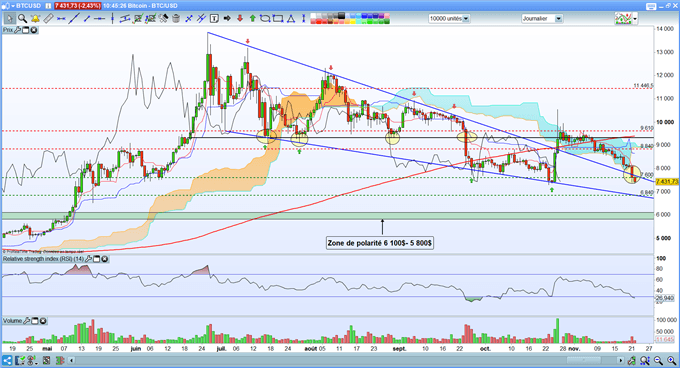The image size is (680, 368).
Task: Select the long diagonal trend line tool
Action: pos(74,19)
